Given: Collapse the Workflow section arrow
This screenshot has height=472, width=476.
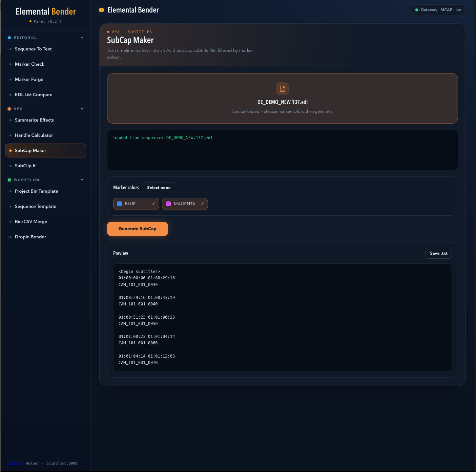Looking at the screenshot, I should 82,180.
